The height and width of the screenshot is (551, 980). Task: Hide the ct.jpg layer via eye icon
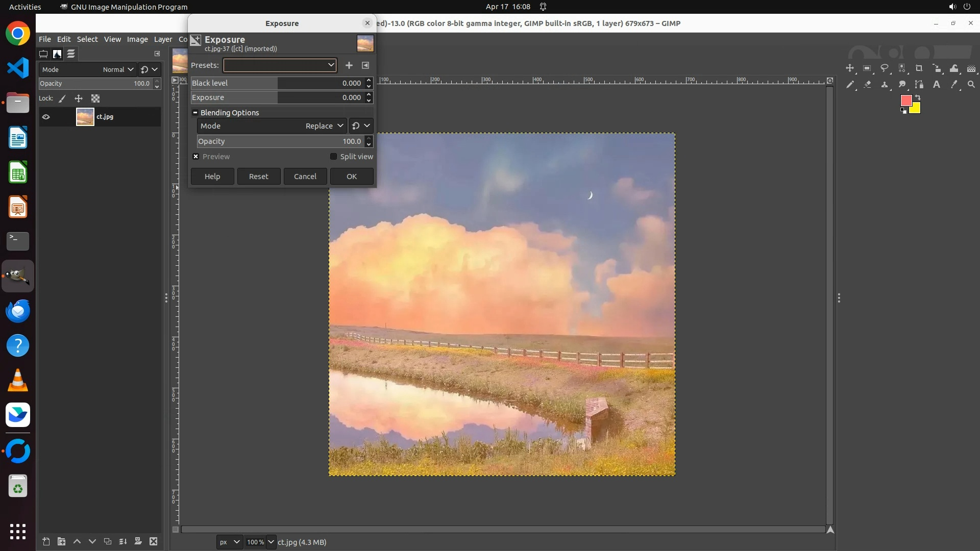(x=46, y=117)
